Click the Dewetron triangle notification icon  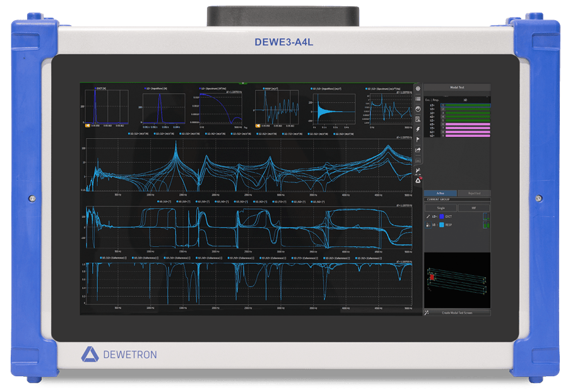click(x=418, y=181)
